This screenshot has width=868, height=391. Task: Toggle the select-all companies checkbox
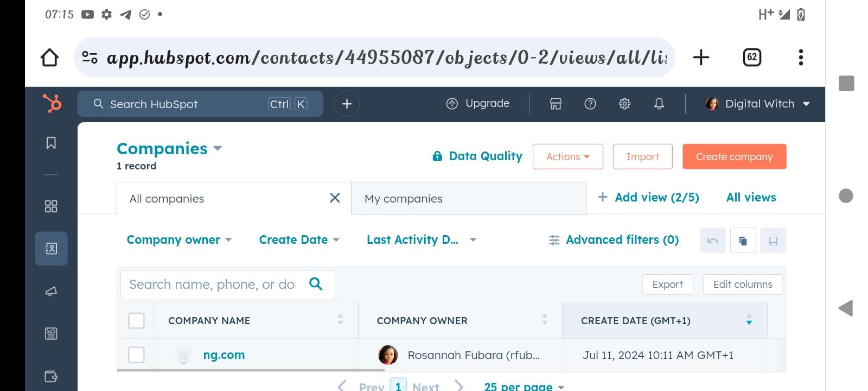click(x=136, y=320)
